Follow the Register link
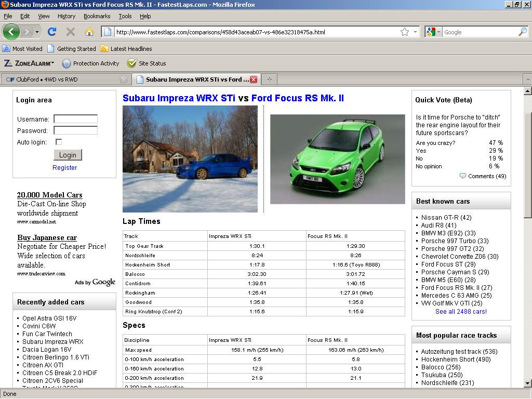 tap(64, 167)
